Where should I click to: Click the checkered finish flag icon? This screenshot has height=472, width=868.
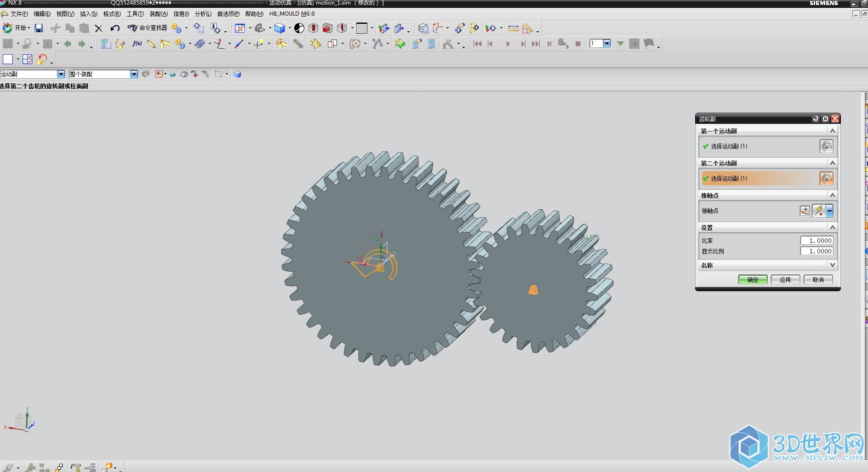649,43
